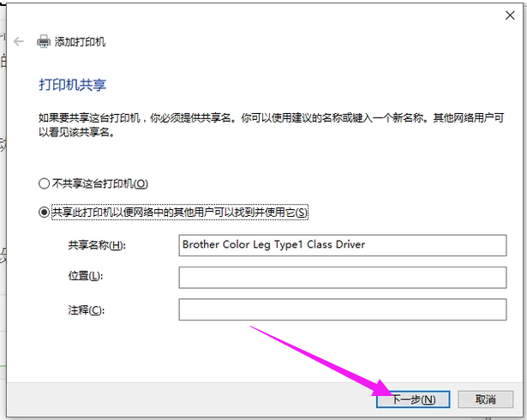Click the 位置(L) label
The image size is (527, 420).
(x=84, y=276)
